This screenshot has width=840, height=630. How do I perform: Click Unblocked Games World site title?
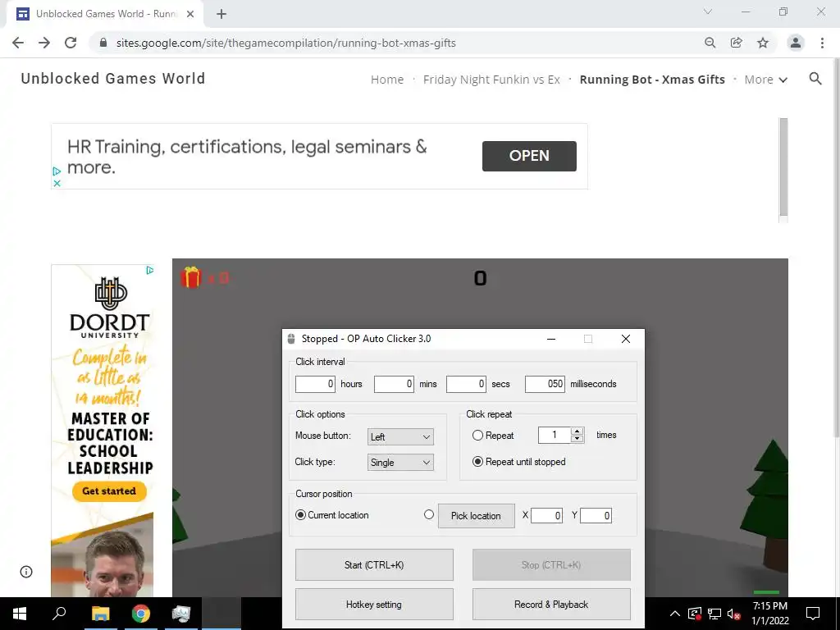point(113,78)
